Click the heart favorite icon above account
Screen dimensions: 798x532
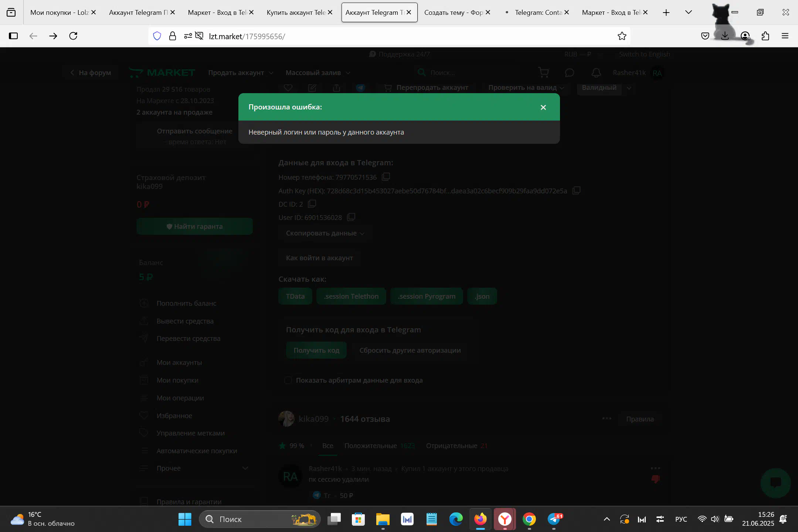(x=288, y=88)
